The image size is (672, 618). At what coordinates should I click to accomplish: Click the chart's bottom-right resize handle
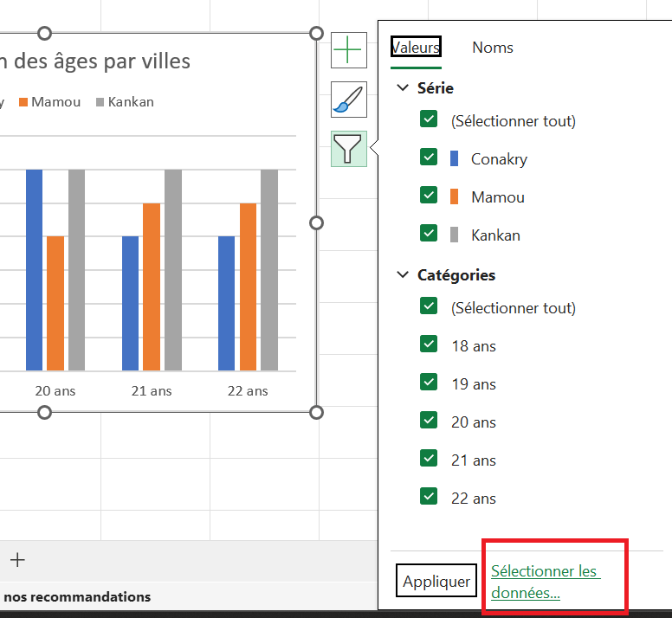(316, 412)
